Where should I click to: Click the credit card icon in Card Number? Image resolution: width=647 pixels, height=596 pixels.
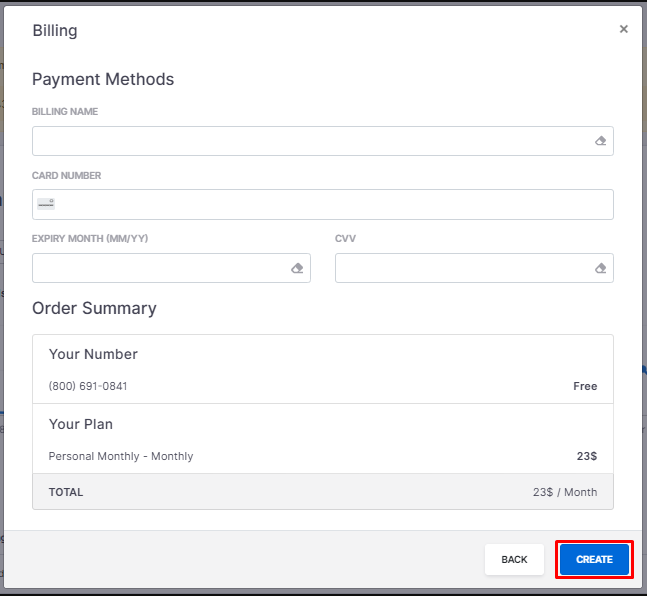[46, 204]
